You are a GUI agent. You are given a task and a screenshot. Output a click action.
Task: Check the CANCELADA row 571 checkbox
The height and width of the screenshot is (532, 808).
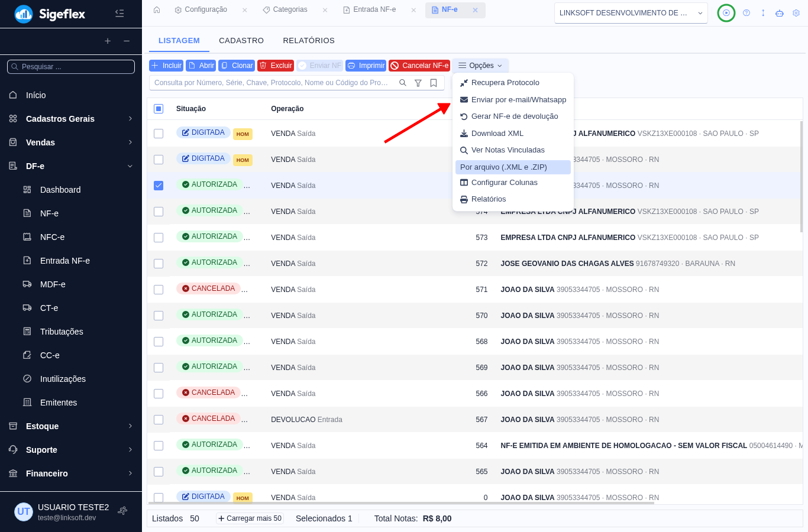(159, 290)
